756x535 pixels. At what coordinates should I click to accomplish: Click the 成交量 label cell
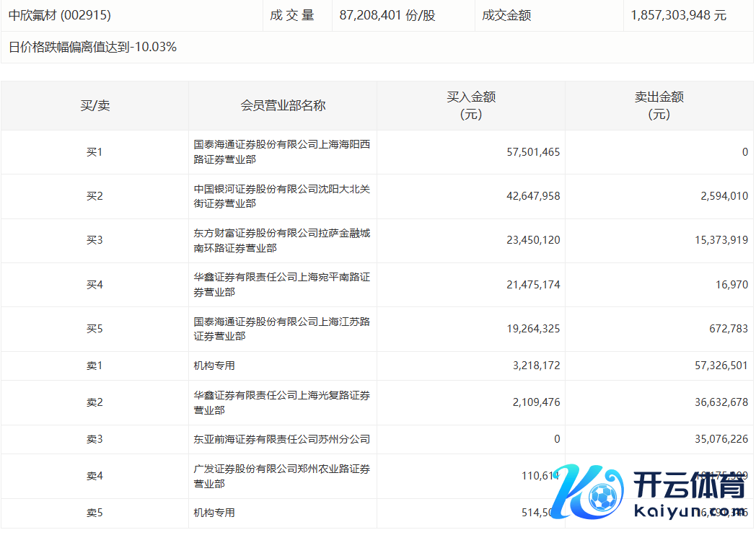point(292,15)
